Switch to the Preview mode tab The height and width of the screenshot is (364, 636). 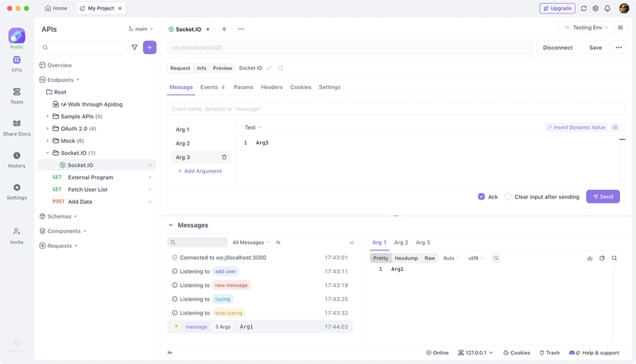(x=223, y=68)
